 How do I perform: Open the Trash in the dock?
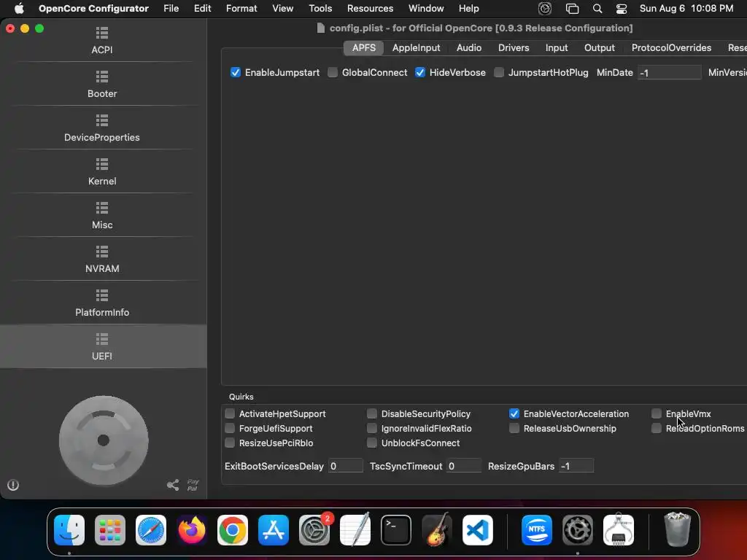(677, 530)
